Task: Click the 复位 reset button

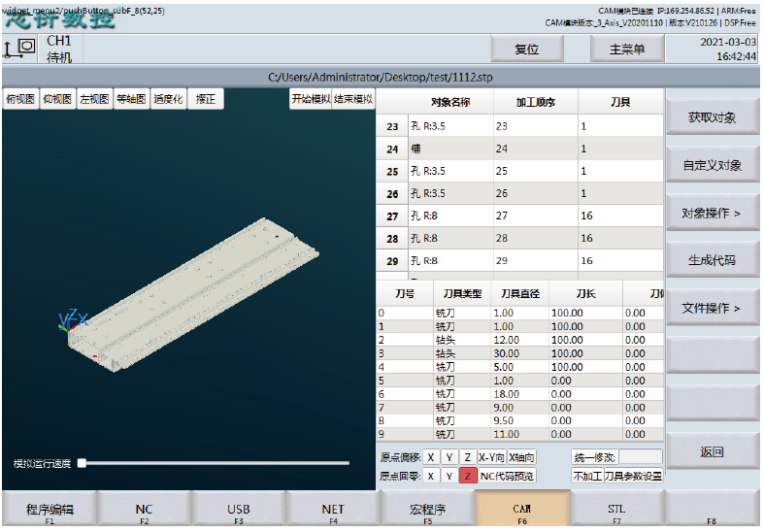Action: tap(526, 50)
